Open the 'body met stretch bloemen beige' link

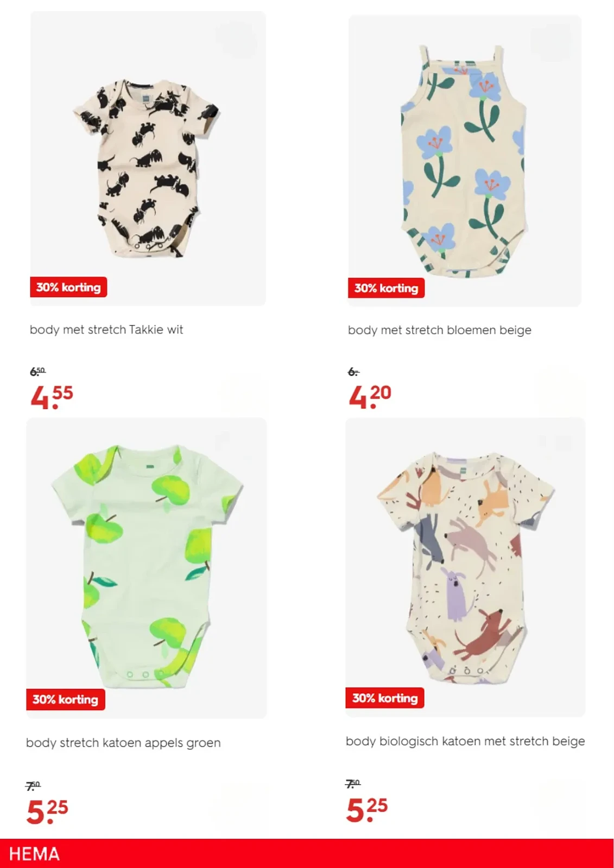click(439, 330)
